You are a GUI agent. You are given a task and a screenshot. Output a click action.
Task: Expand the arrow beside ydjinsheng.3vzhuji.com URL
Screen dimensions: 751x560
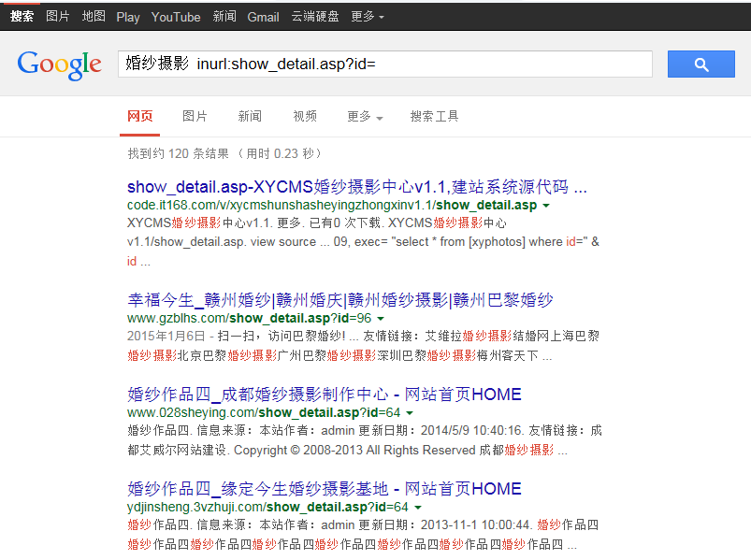tap(418, 507)
